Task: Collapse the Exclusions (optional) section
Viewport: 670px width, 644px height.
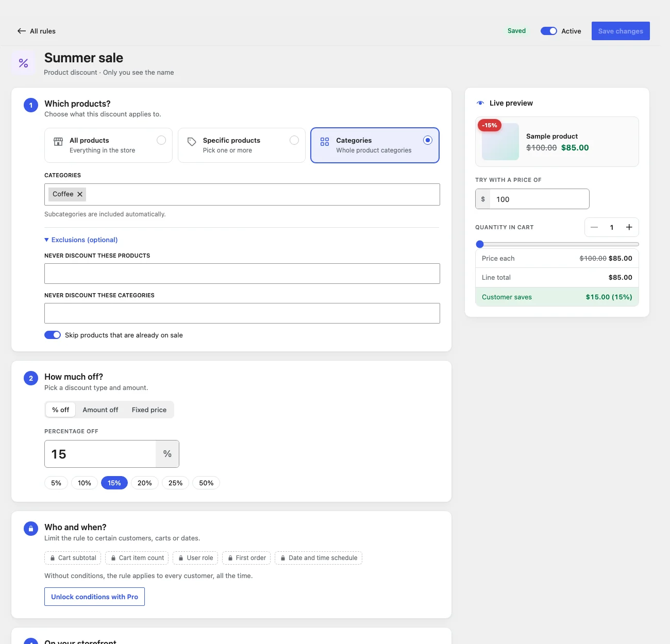Action: point(81,240)
